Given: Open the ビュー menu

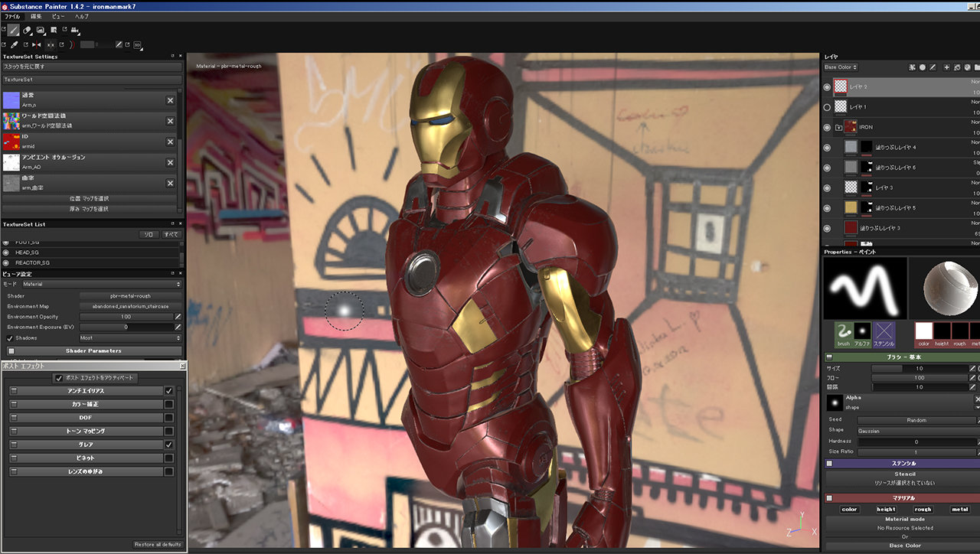Looking at the screenshot, I should [x=58, y=16].
